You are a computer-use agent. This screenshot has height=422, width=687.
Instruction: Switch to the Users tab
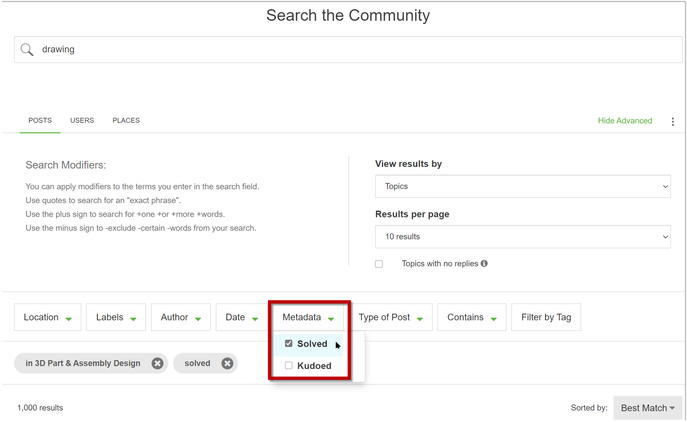click(x=82, y=121)
